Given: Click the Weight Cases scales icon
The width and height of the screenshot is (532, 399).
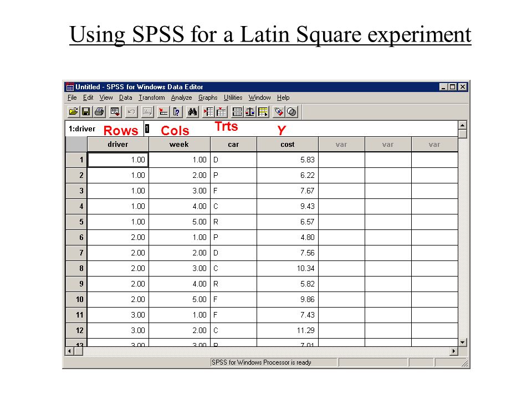Looking at the screenshot, I should point(250,111).
